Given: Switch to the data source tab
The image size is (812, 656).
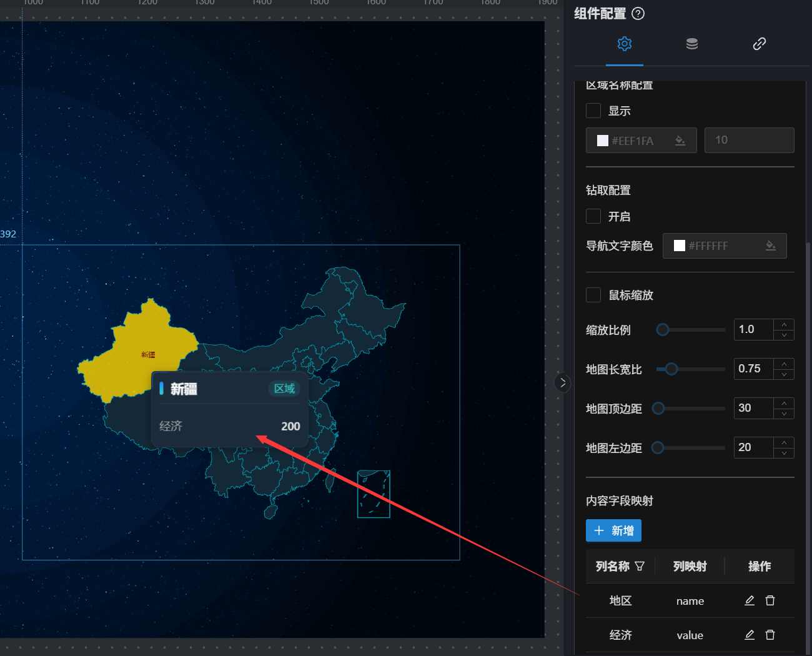Looking at the screenshot, I should 691,44.
